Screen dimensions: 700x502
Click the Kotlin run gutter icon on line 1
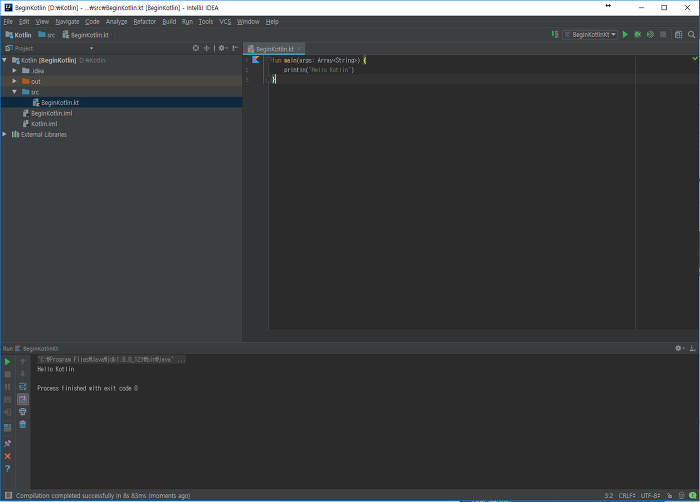[x=255, y=60]
